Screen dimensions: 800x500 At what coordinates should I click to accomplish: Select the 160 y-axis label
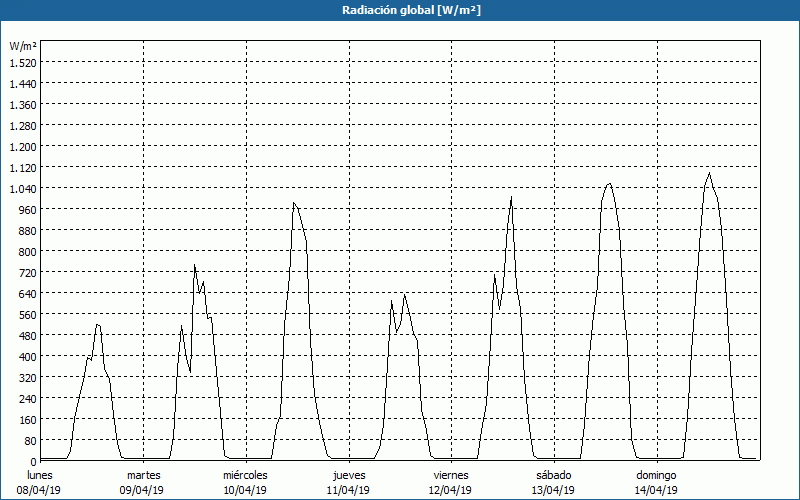(x=29, y=420)
